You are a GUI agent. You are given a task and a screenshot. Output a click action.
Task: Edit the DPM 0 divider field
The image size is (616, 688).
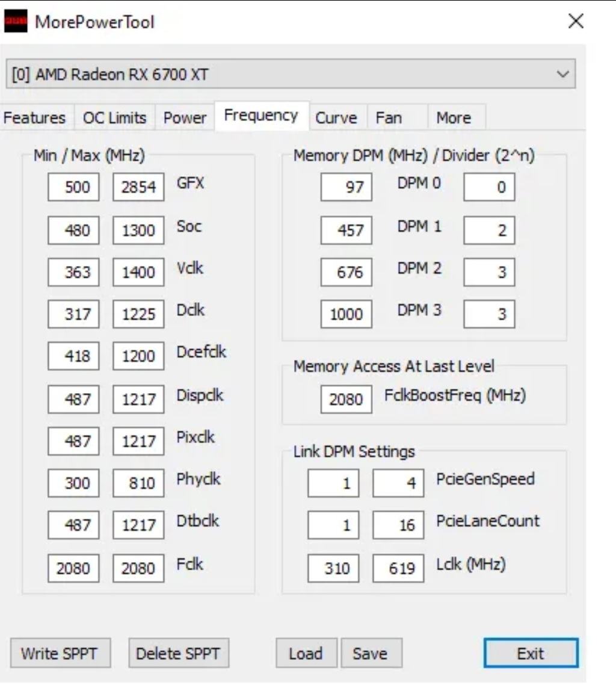[x=489, y=187]
